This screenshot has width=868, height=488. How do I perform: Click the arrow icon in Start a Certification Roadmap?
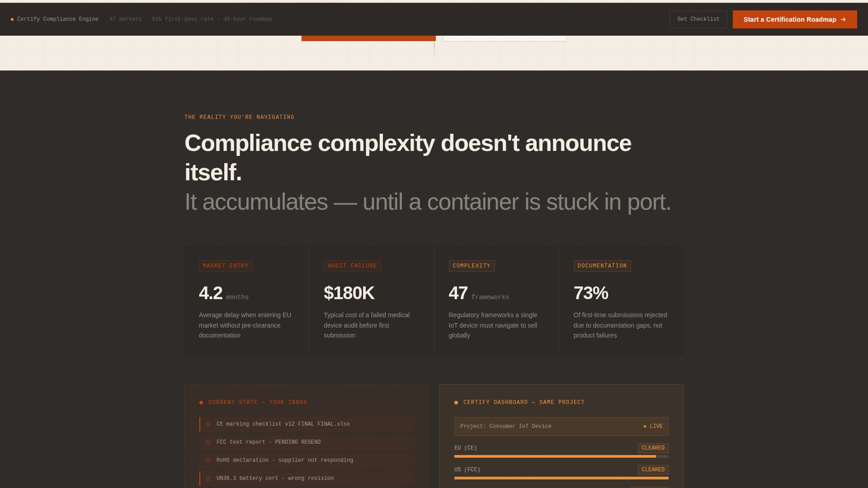(x=844, y=19)
